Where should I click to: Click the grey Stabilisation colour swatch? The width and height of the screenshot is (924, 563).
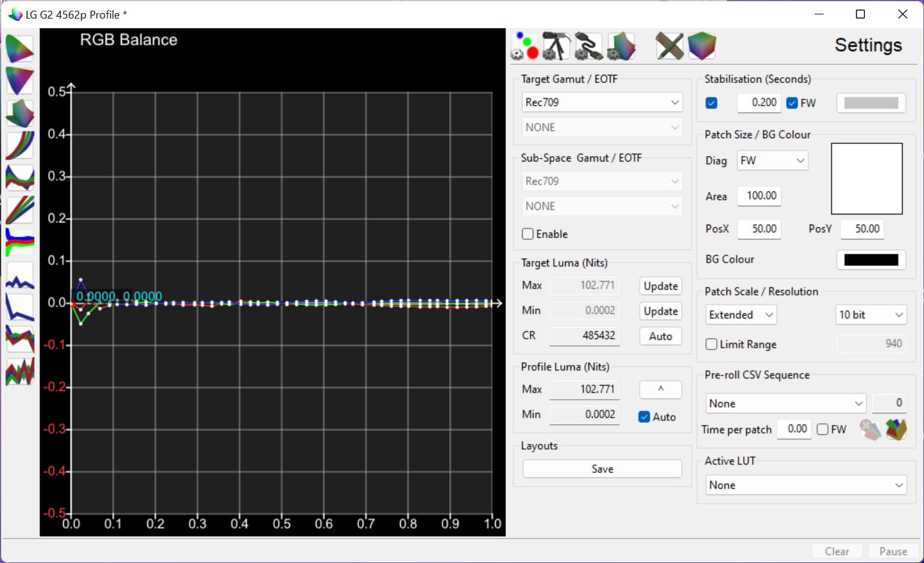871,103
